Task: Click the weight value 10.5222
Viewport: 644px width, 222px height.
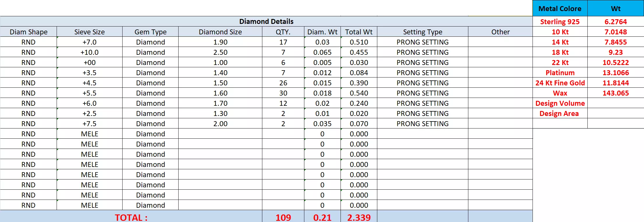Action: (616, 62)
